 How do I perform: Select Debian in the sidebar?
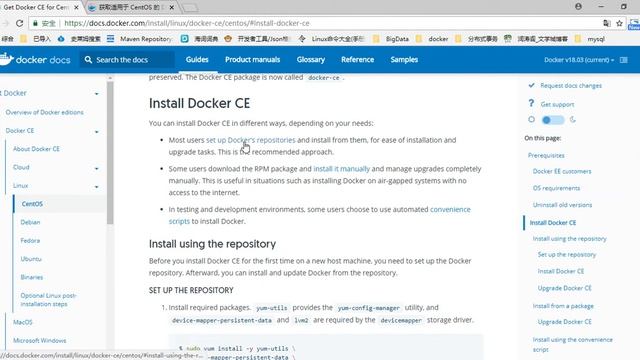[30, 222]
